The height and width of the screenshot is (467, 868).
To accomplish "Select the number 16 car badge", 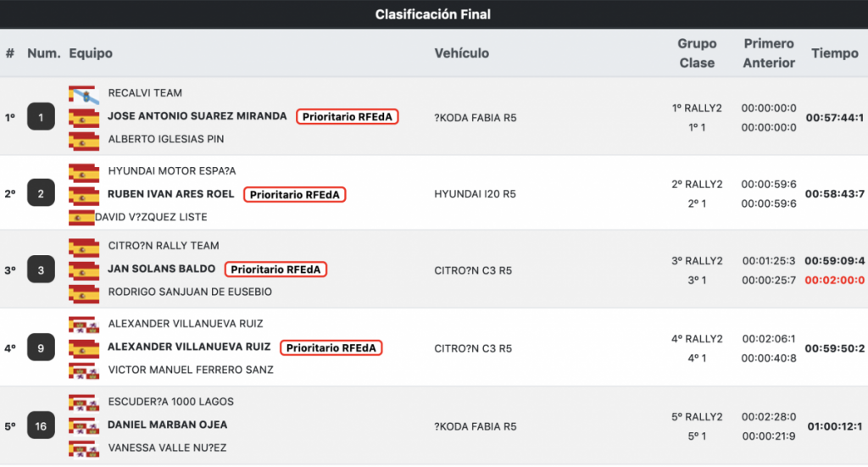I will (x=41, y=426).
